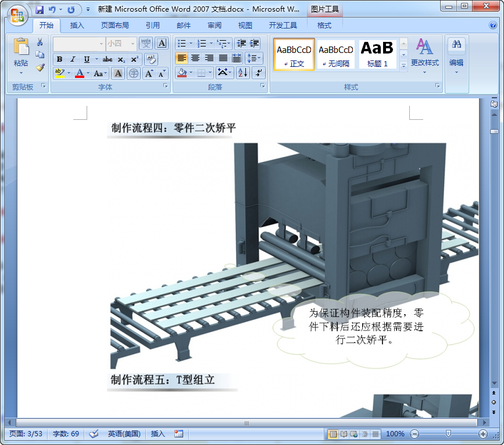Save the document with the floppy icon
Viewport: 504px width, 445px height.
pyautogui.click(x=40, y=10)
